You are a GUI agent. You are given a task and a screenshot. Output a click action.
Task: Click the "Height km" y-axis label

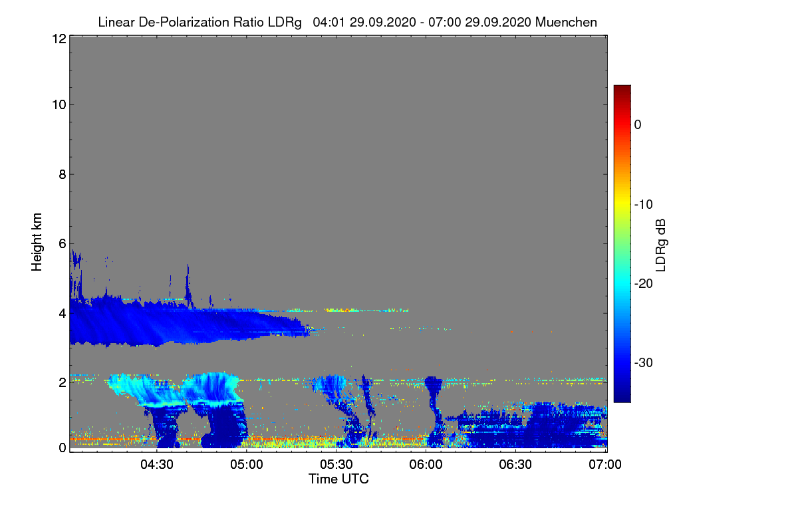(37, 243)
